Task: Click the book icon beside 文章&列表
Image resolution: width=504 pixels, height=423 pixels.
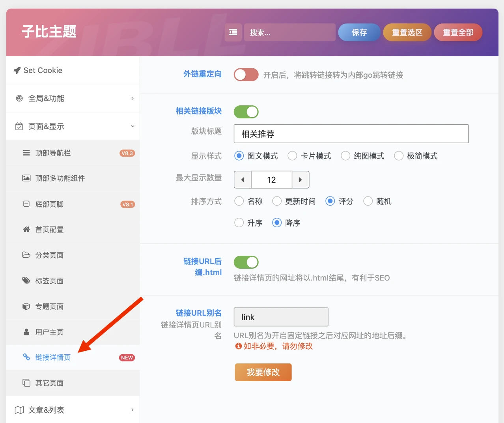Action: click(x=19, y=410)
